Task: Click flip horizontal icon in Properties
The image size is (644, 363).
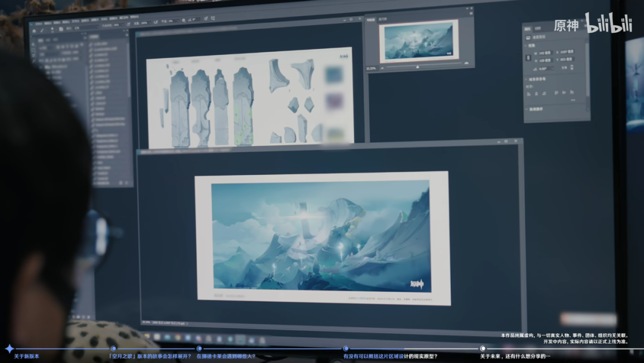Action: [564, 67]
